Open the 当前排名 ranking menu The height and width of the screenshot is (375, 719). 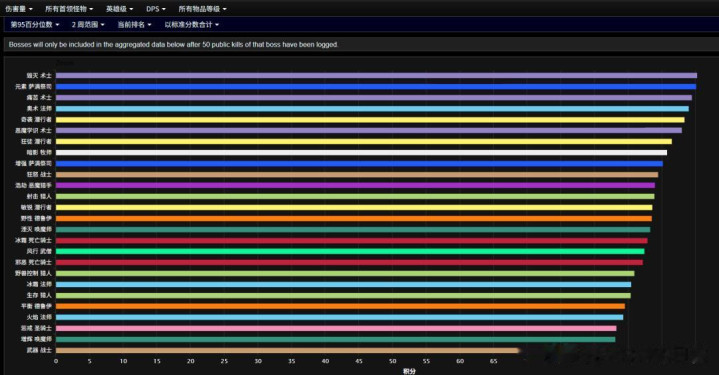point(134,24)
